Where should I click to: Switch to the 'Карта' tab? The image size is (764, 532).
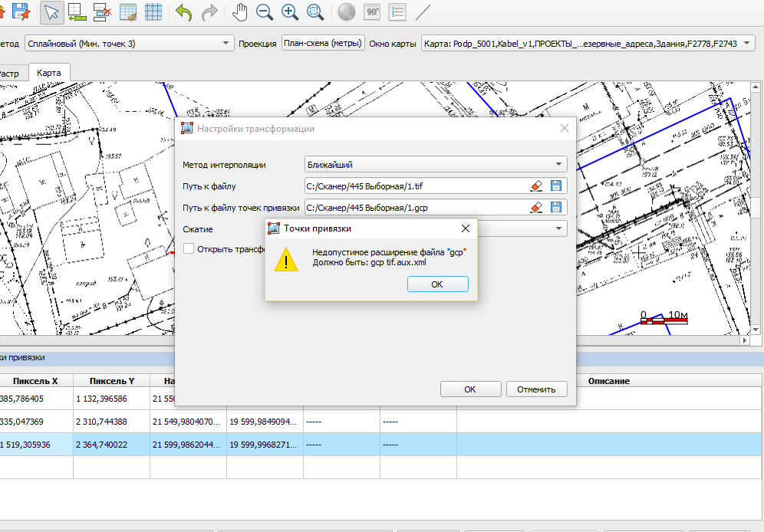tap(49, 73)
